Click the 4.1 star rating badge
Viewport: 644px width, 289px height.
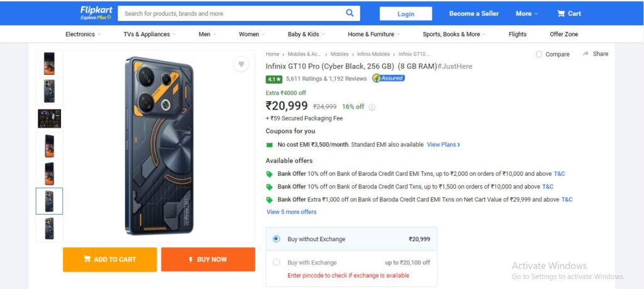pos(274,79)
